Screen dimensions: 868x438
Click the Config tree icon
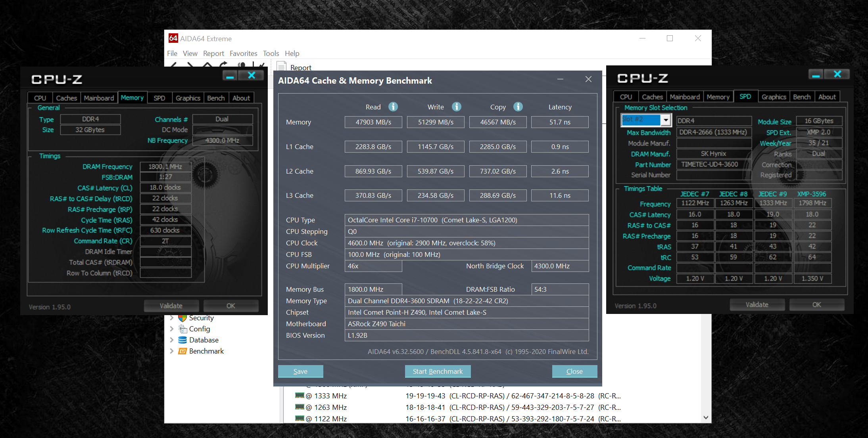[x=182, y=329]
